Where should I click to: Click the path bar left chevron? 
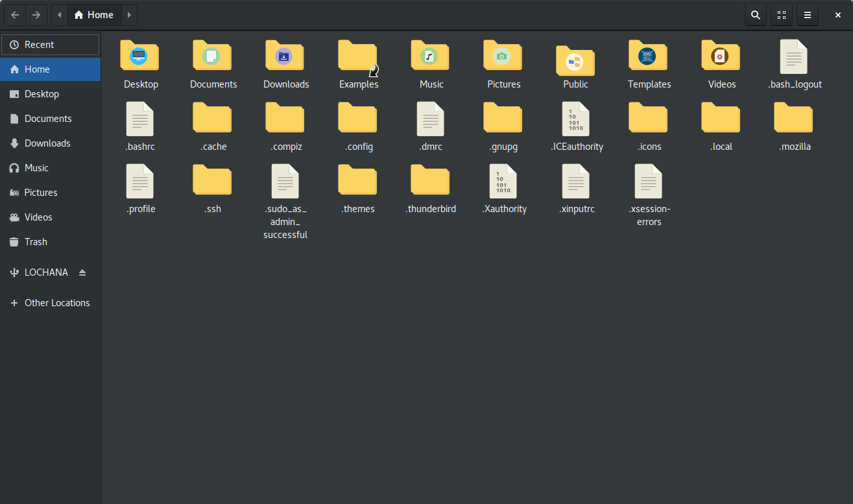[60, 15]
